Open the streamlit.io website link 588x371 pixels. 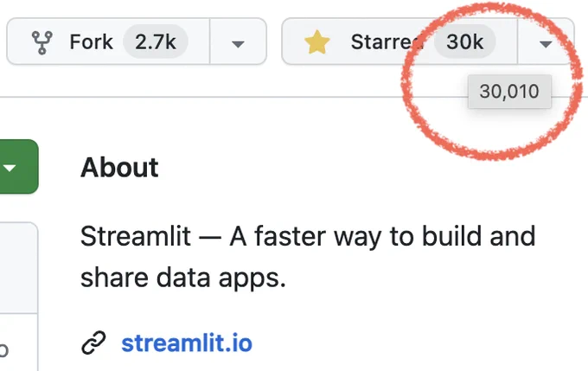(187, 342)
